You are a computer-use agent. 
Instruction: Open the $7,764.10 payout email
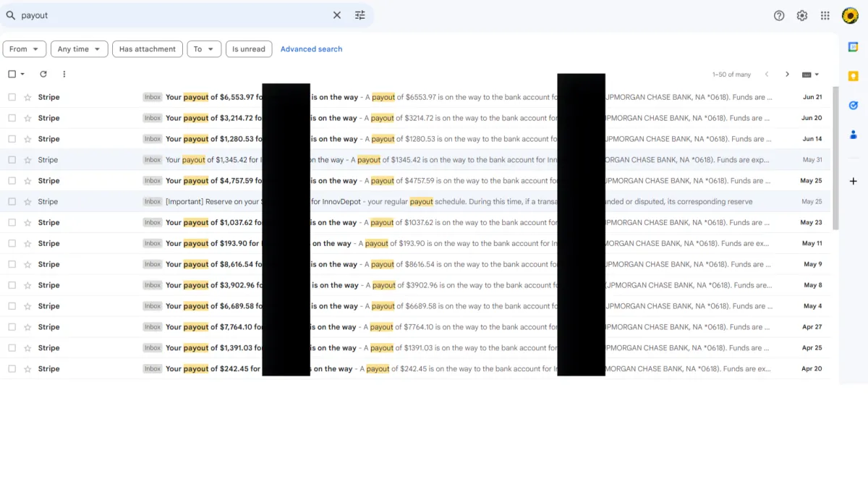point(417,327)
